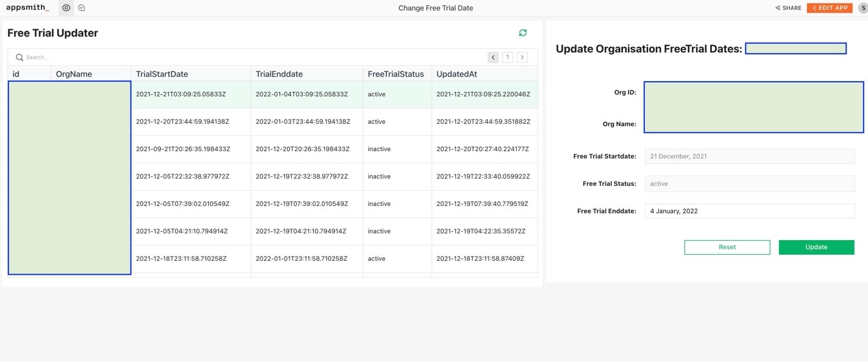Screen dimensions: 868x362
Task: Select row with TrialEnddate 2022-01-03T23:44:59.194138Z
Action: click(x=303, y=122)
